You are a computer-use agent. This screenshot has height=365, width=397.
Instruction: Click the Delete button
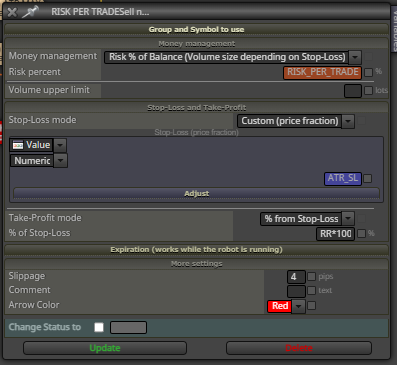pos(299,348)
